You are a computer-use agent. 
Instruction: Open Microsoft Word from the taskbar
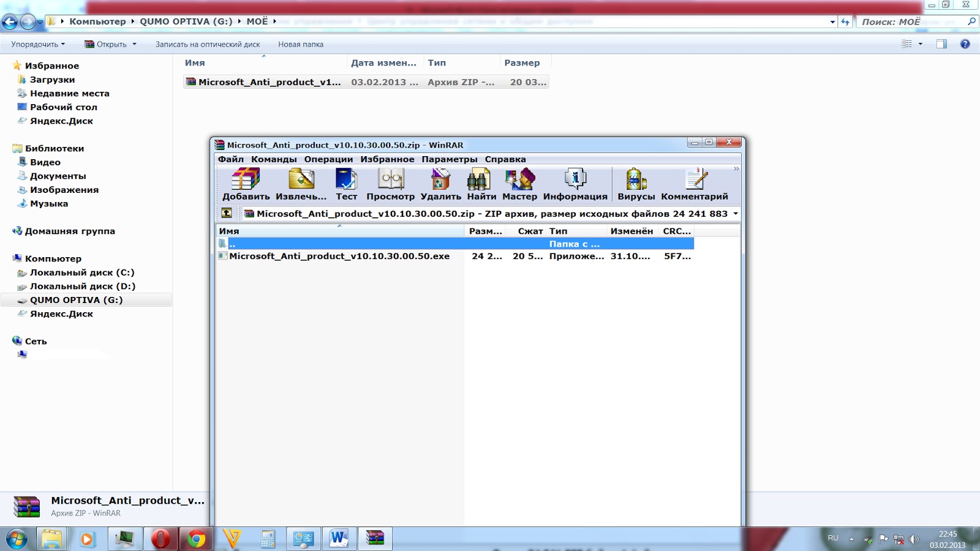click(339, 539)
